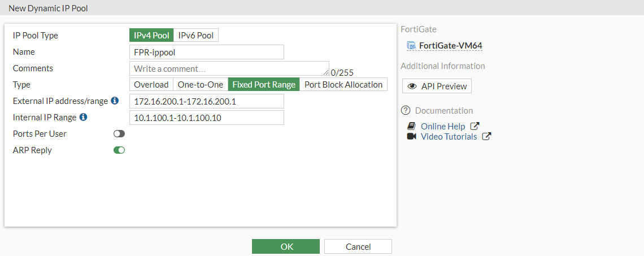
Task: Switch to IPv6 Pool type
Action: (x=196, y=36)
